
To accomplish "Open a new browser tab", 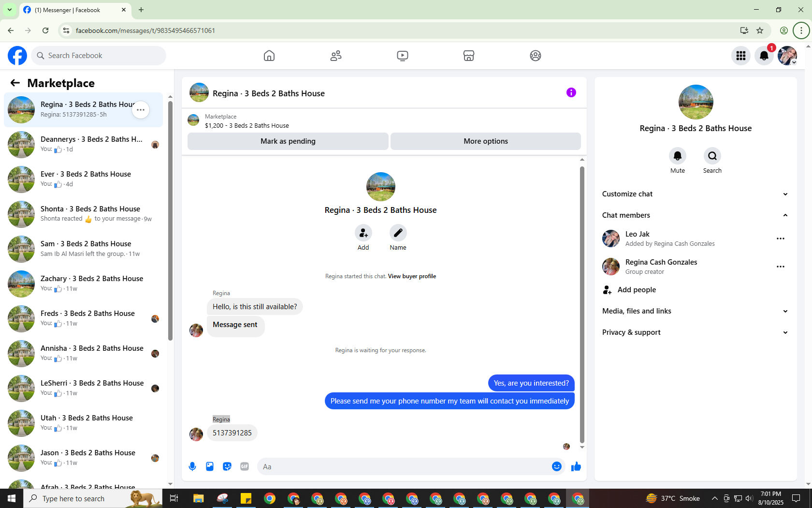I will (141, 10).
